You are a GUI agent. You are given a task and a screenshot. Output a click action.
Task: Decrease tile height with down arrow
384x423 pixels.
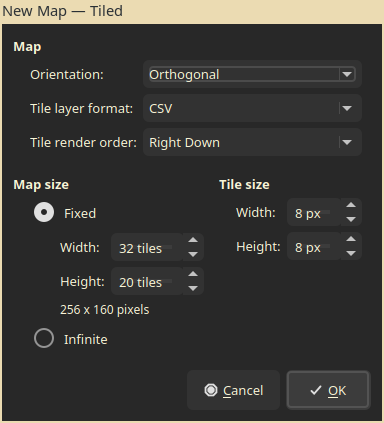351,253
